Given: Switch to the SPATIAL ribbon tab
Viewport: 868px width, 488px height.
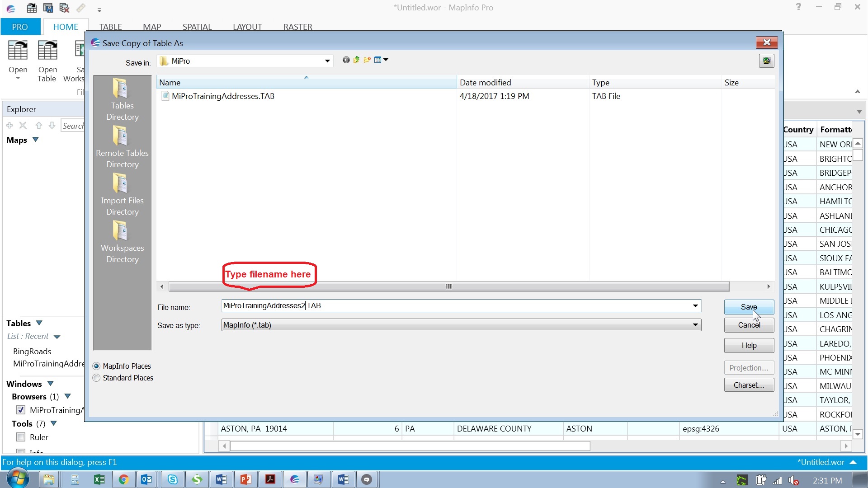Looking at the screenshot, I should (197, 27).
